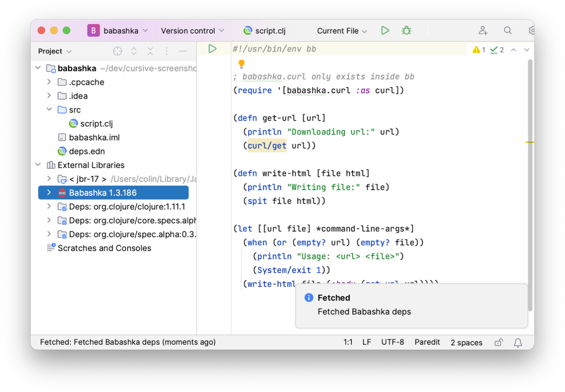
Task: Click babashka.curl in the require line
Action: click(x=319, y=91)
